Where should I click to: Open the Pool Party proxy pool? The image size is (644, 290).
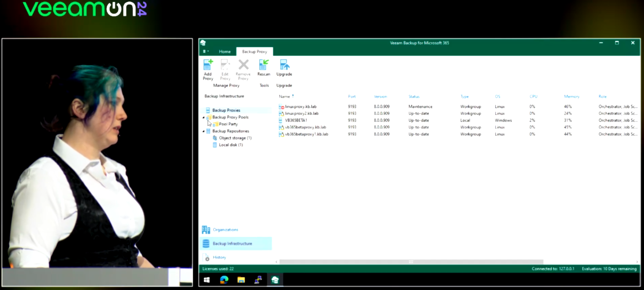(x=228, y=124)
